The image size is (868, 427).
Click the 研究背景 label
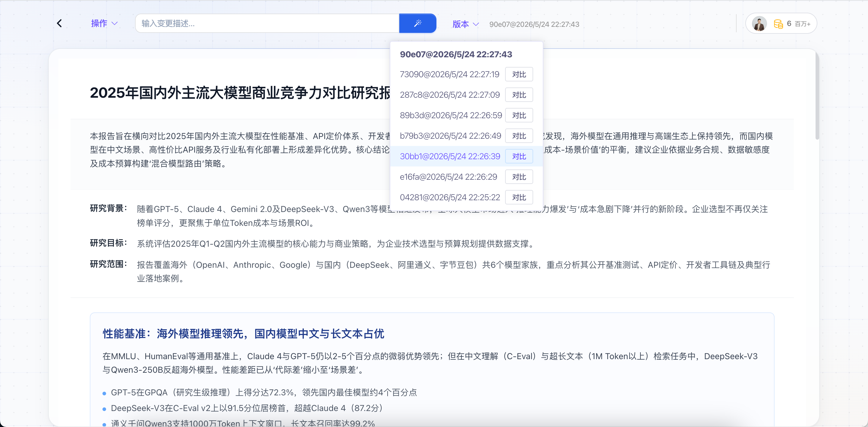pyautogui.click(x=108, y=209)
